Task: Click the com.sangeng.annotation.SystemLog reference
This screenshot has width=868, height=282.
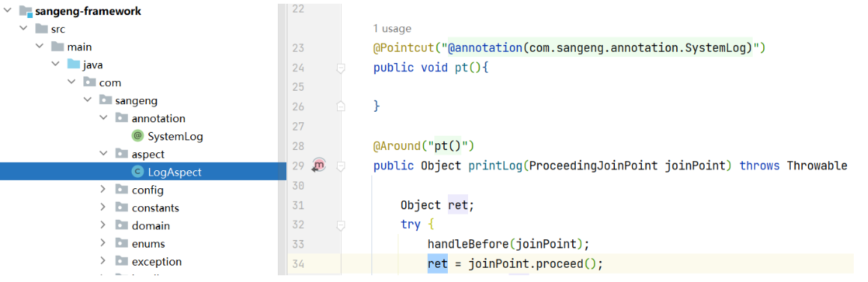Action: pos(637,48)
